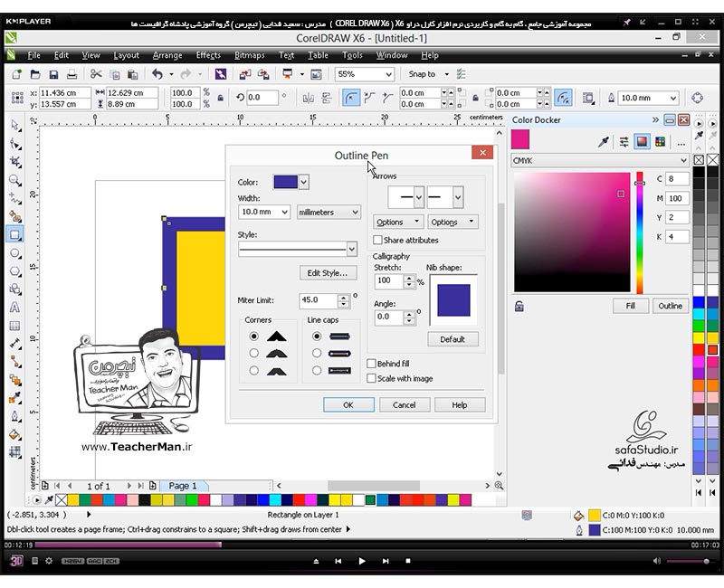Show color sliders in Color Docker
Image resolution: width=724 pixels, height=588 pixels.
pyautogui.click(x=624, y=142)
